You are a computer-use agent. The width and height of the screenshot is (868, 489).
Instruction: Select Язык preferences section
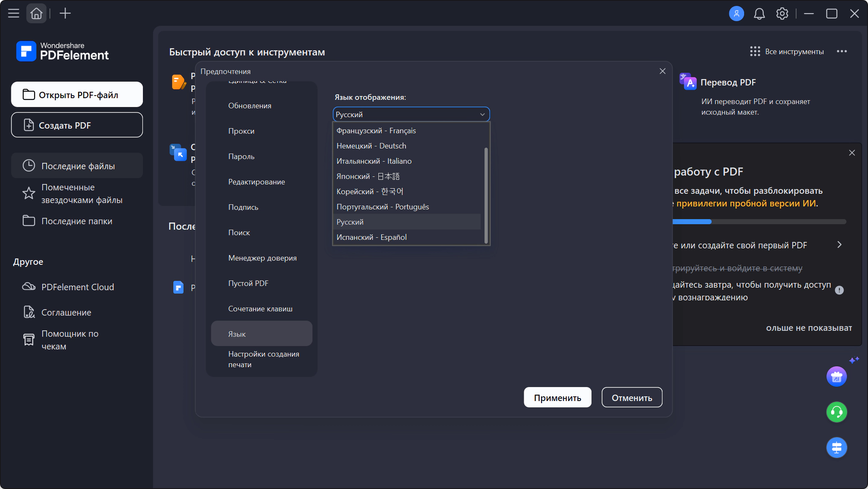(261, 333)
